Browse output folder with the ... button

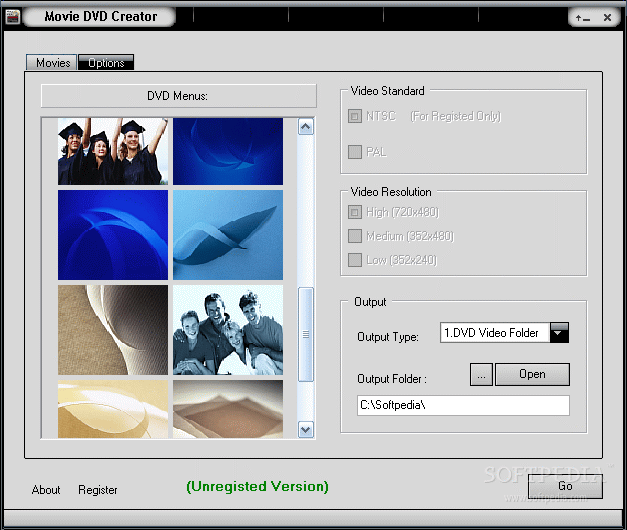481,375
